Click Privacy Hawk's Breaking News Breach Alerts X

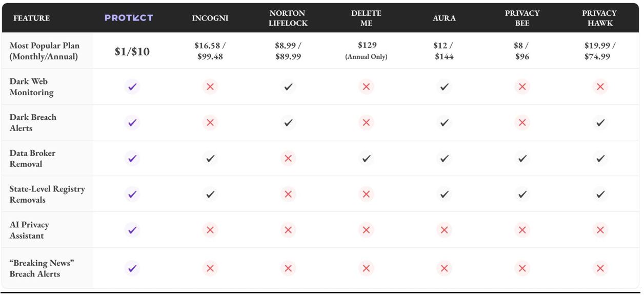click(600, 268)
